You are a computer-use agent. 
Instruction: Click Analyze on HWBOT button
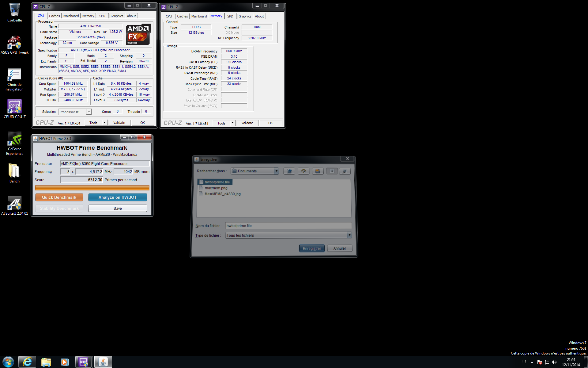tap(118, 197)
